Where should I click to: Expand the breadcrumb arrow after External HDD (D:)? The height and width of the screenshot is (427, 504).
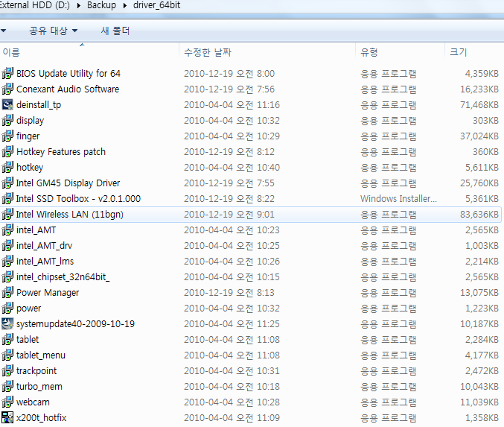point(78,5)
